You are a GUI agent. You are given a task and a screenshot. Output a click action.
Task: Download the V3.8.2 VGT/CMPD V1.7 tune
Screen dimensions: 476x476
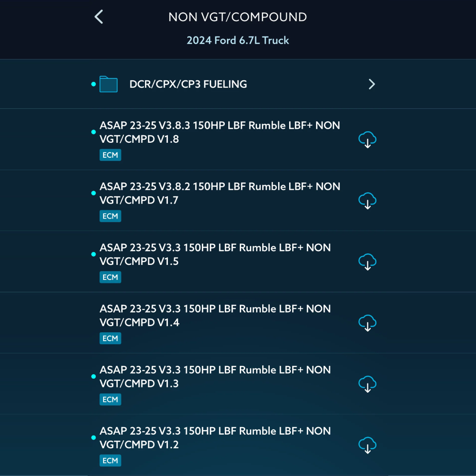click(367, 201)
